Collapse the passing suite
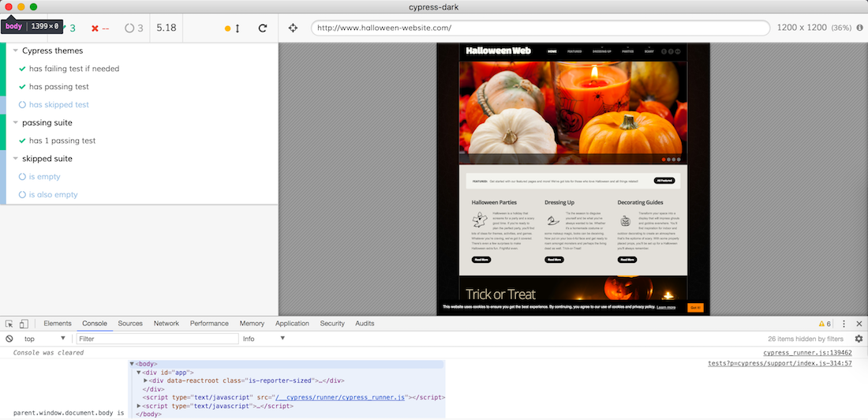 click(x=15, y=123)
